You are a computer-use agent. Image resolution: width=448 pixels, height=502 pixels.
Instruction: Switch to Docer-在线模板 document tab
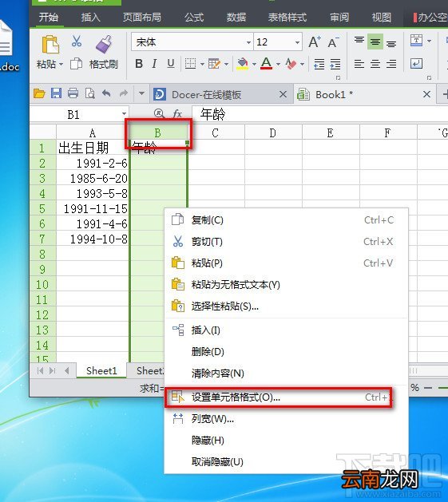click(221, 94)
